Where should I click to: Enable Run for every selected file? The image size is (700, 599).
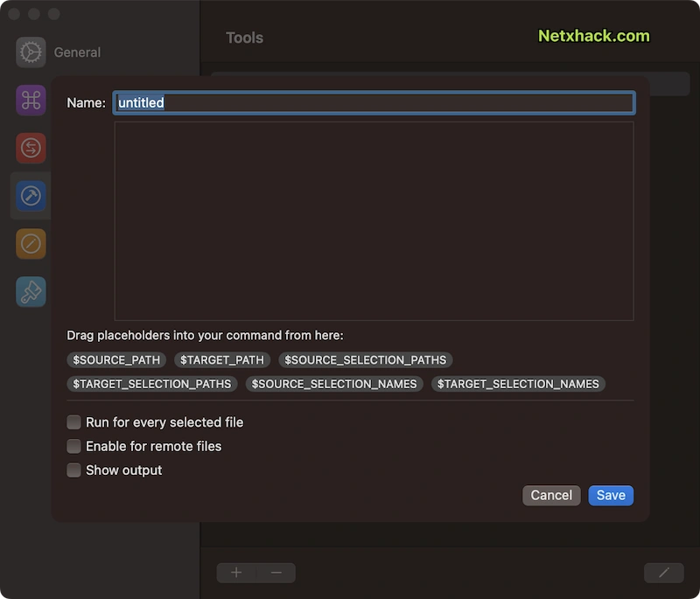coord(73,422)
